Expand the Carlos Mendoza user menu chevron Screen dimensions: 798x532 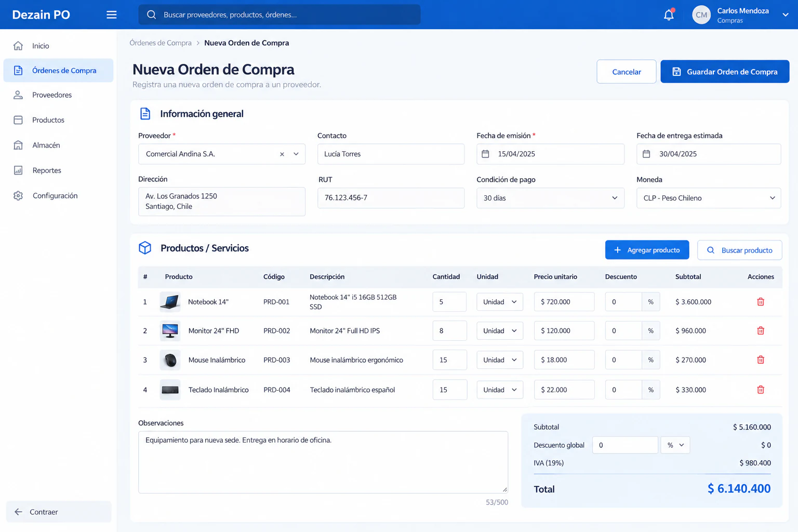click(785, 15)
